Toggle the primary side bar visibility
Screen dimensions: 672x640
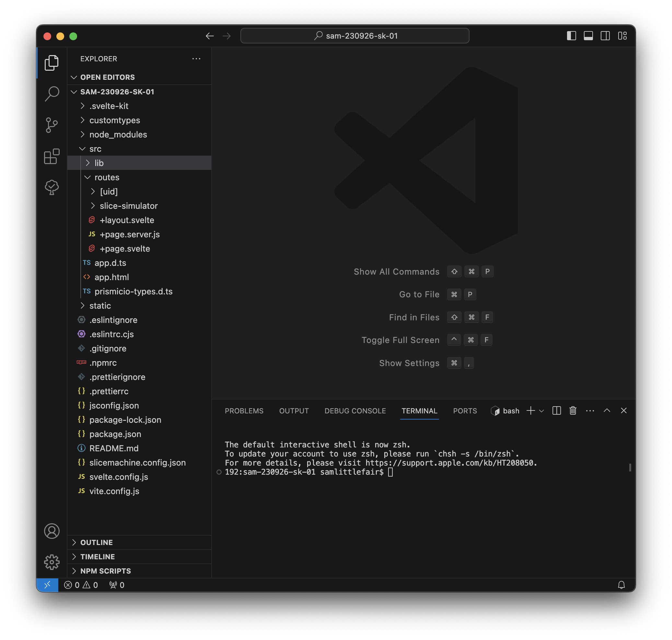[x=572, y=36]
